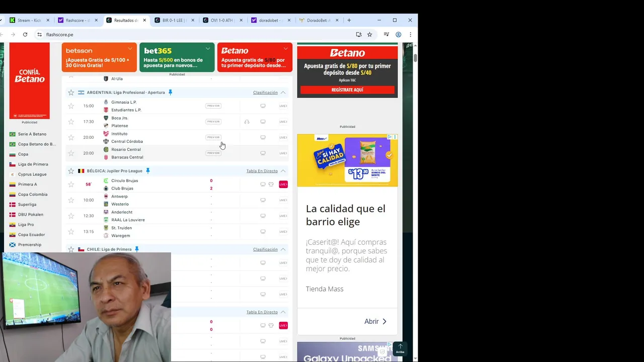This screenshot has height=362, width=644.
Task: Switch to the OVI 1-0 ATH tab
Action: pos(223,20)
